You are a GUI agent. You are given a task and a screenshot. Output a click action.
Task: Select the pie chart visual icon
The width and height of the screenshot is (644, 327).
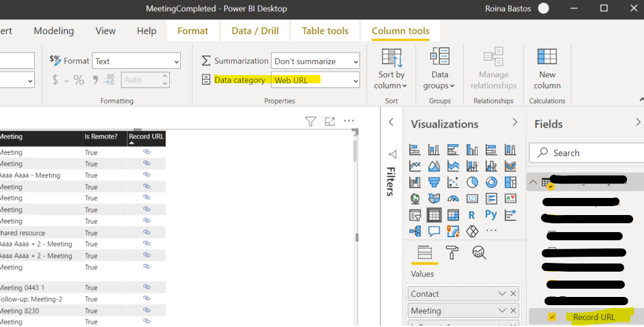tap(471, 182)
